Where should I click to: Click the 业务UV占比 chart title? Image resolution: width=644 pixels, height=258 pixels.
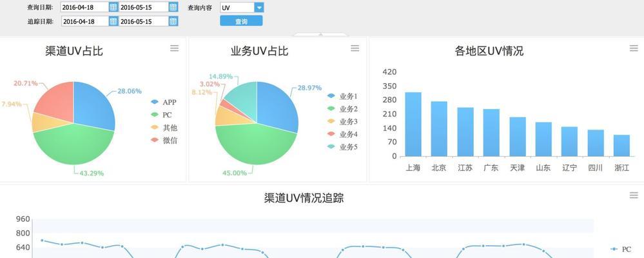[260, 52]
